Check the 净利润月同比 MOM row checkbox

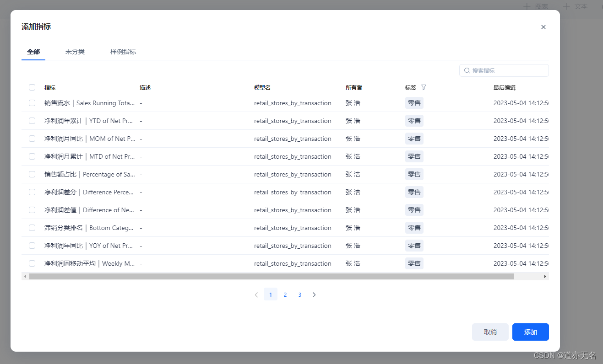[x=32, y=139]
